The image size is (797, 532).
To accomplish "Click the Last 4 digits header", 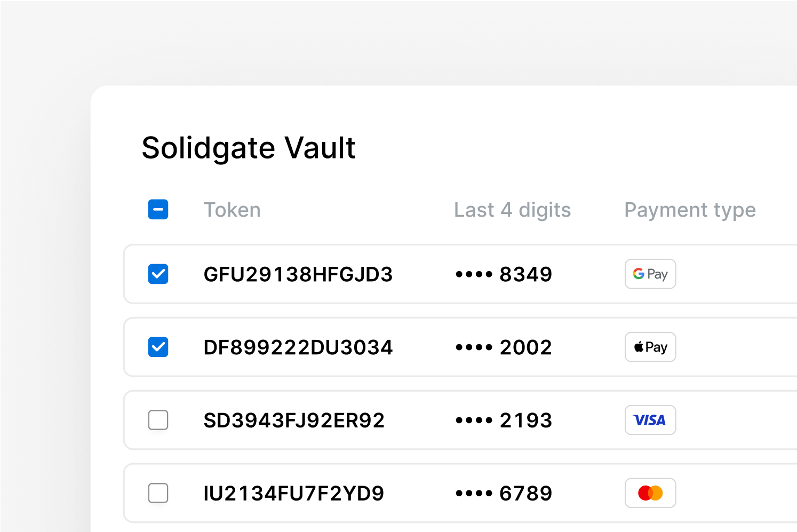I will click(512, 209).
